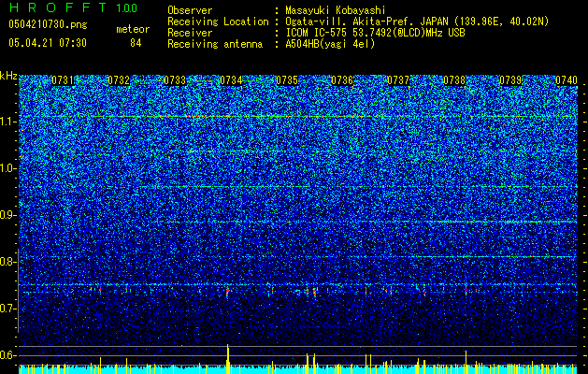
Task: Select antenna text A504HB(yagi 4el)
Action: [330, 44]
